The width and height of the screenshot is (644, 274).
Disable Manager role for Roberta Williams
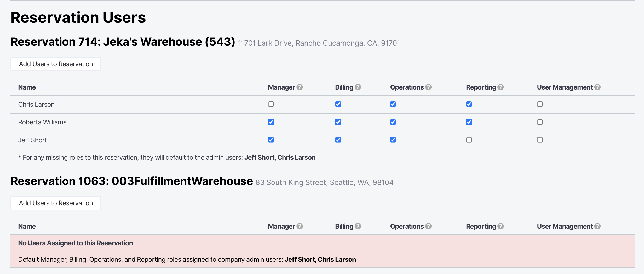click(x=271, y=122)
